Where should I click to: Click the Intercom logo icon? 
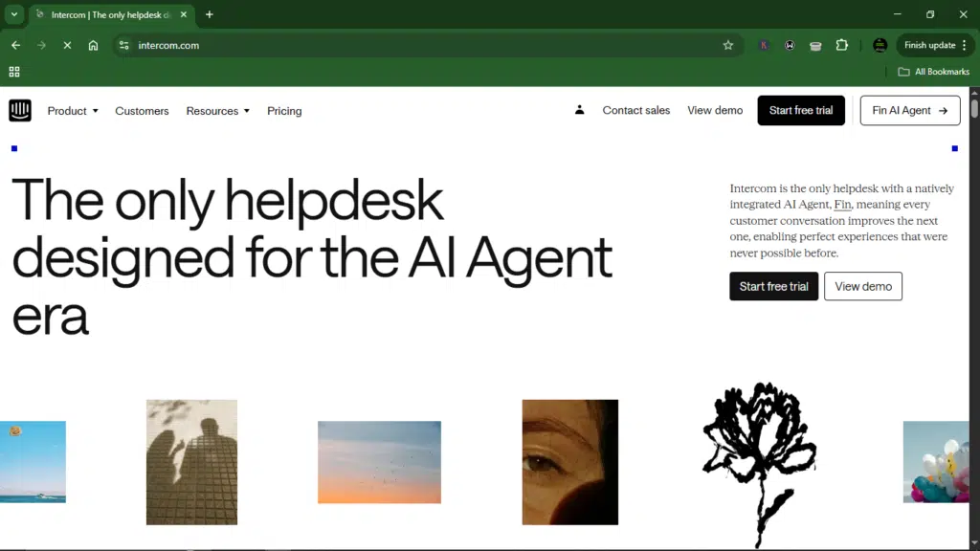coord(20,111)
